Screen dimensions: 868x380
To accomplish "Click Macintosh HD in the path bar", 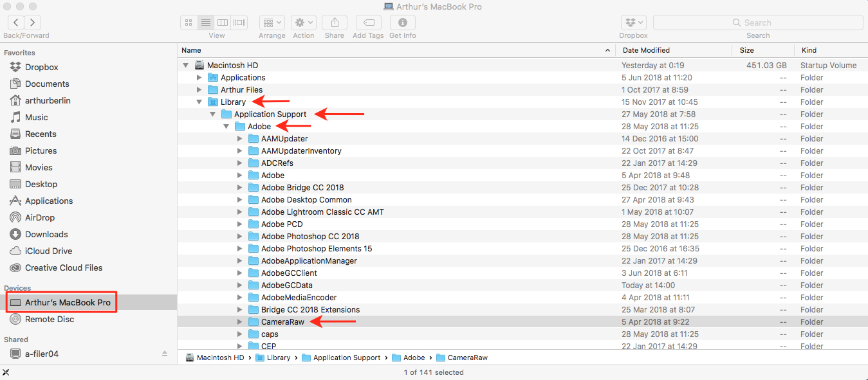I will coord(214,357).
